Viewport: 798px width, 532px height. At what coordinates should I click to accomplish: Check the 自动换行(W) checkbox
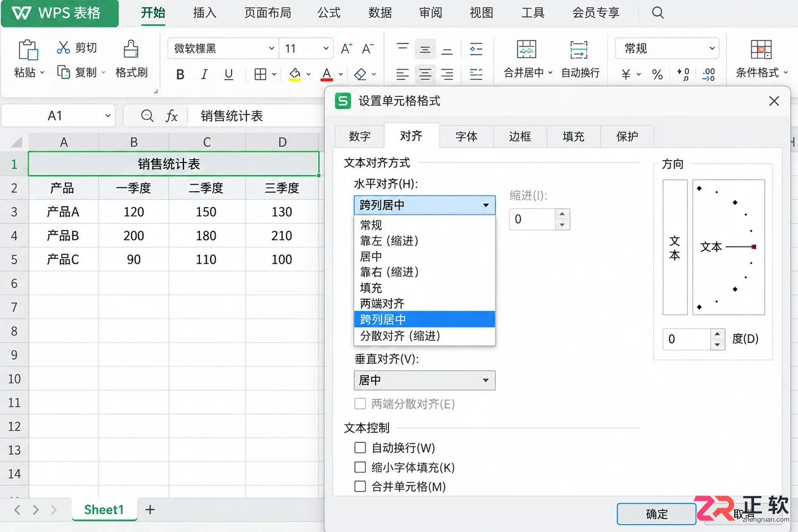[x=360, y=447]
